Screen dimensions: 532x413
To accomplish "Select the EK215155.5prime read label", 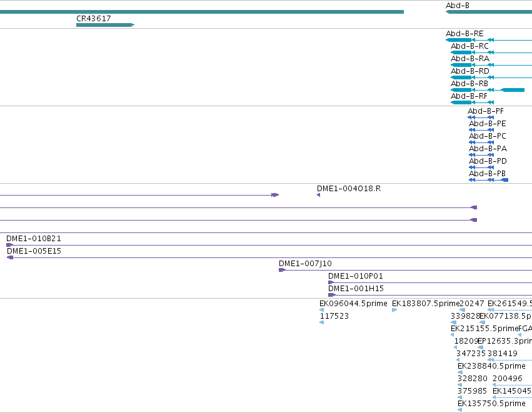I will (484, 329).
